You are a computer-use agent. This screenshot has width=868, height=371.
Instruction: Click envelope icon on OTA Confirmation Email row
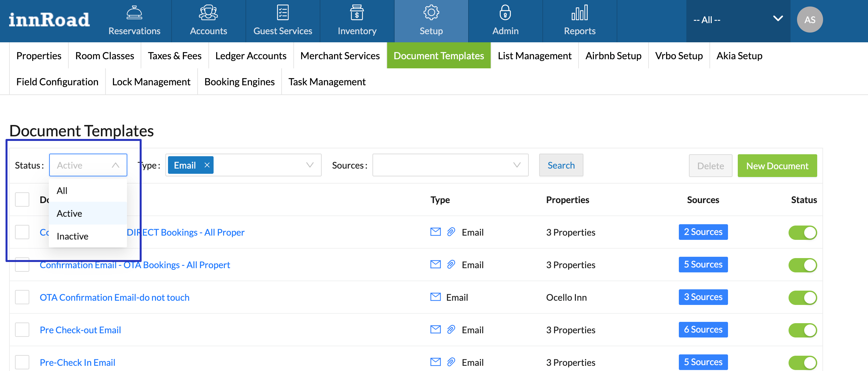pos(435,296)
